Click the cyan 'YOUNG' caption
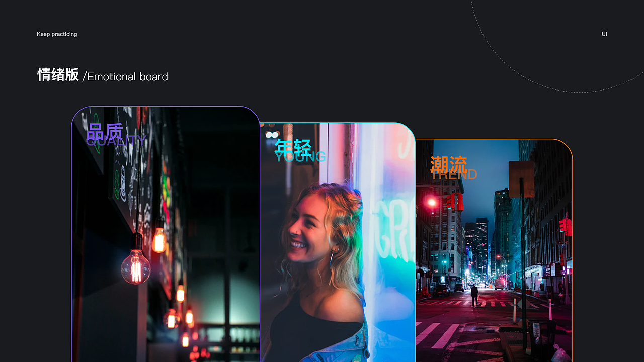 pos(300,157)
